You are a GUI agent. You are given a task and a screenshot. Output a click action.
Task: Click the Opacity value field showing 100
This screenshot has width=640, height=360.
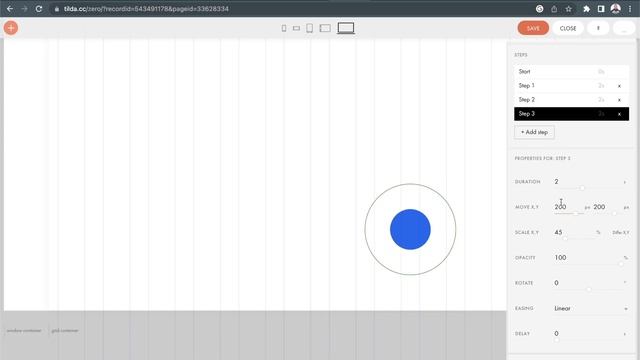pyautogui.click(x=587, y=258)
